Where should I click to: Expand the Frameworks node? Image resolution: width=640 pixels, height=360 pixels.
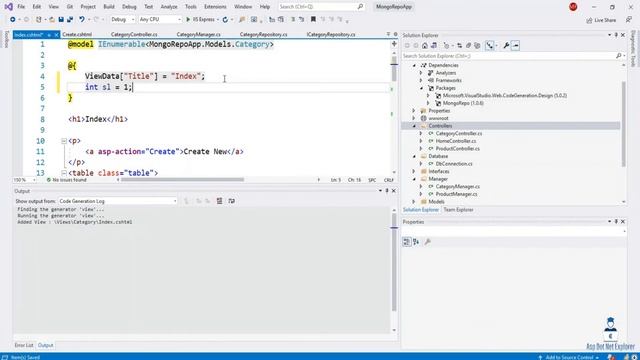tap(421, 80)
